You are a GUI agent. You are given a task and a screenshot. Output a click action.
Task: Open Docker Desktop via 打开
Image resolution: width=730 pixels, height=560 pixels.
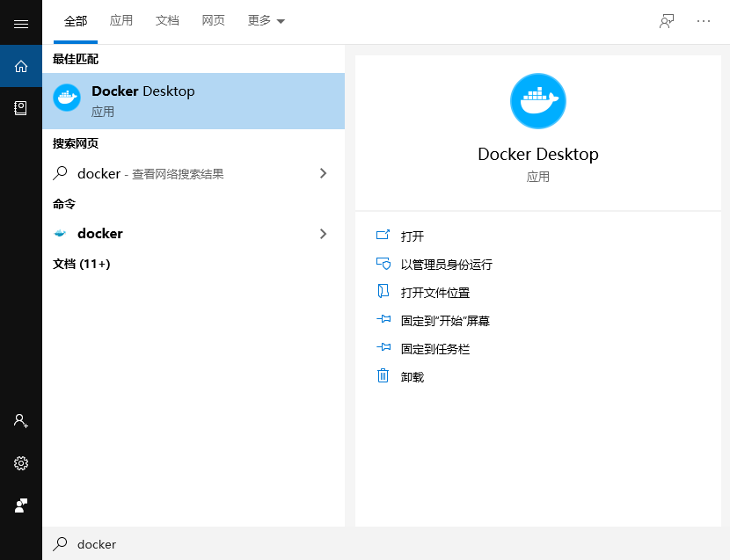coord(412,236)
